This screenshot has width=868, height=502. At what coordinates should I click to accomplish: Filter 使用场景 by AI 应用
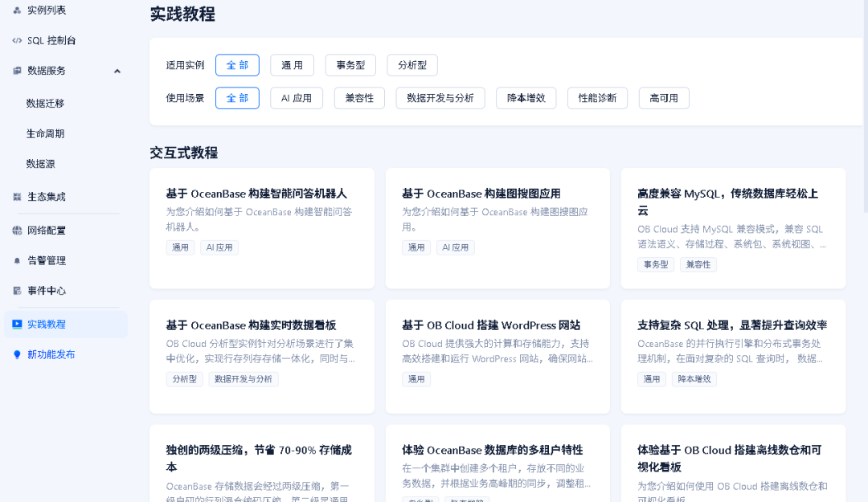(297, 98)
